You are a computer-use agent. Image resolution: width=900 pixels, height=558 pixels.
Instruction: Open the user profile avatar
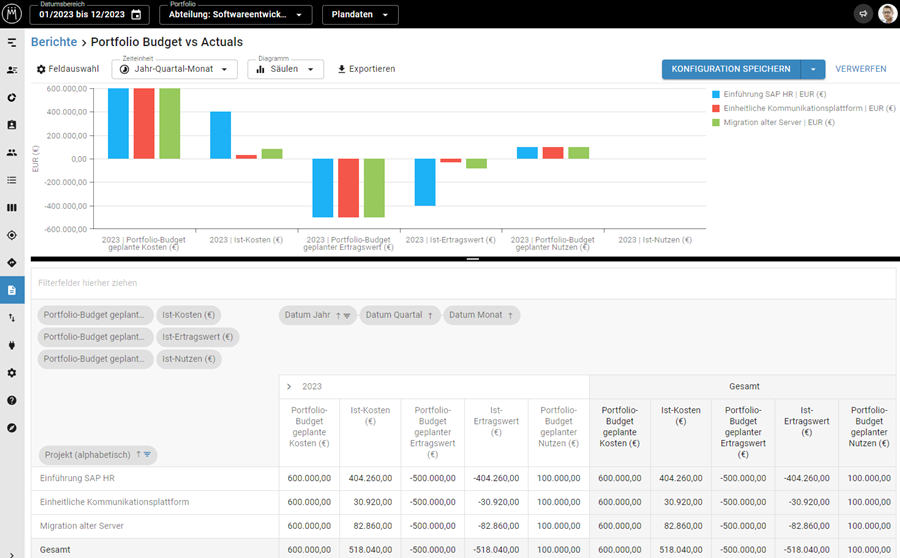point(887,14)
